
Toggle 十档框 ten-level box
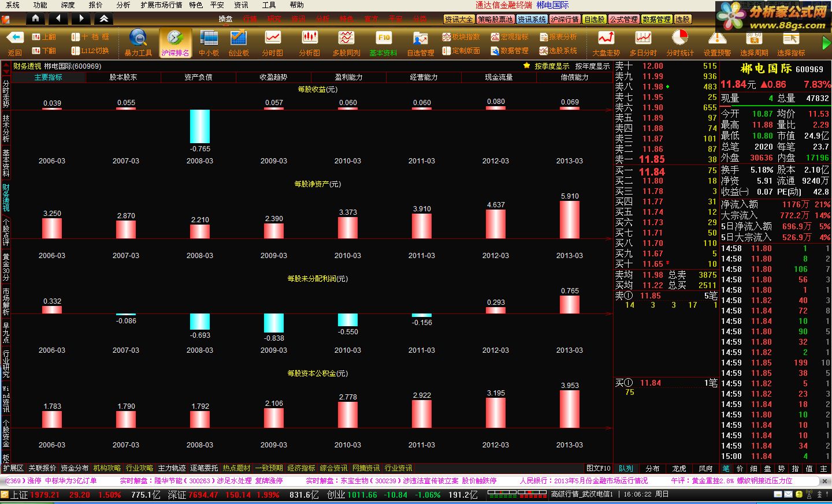(x=90, y=36)
